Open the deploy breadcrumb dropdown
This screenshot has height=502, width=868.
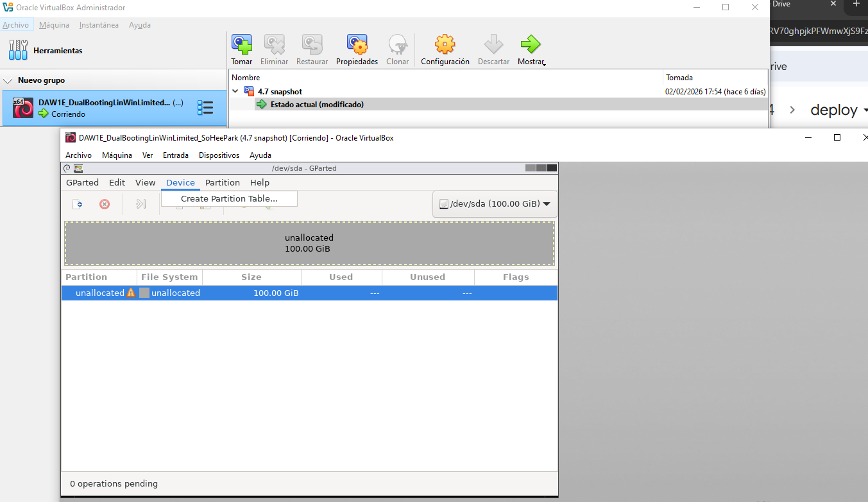864,110
